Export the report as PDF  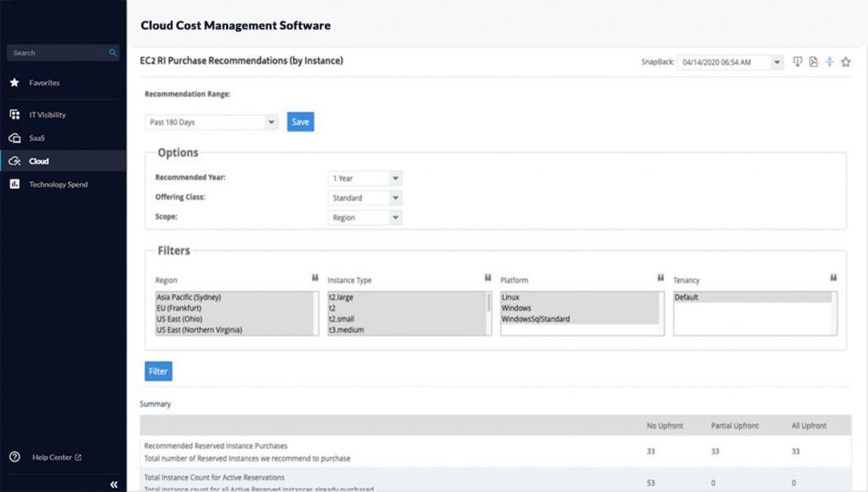(x=813, y=61)
